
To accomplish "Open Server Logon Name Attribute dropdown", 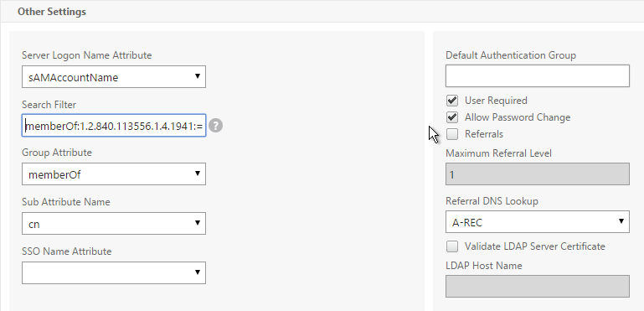I will pyautogui.click(x=114, y=76).
